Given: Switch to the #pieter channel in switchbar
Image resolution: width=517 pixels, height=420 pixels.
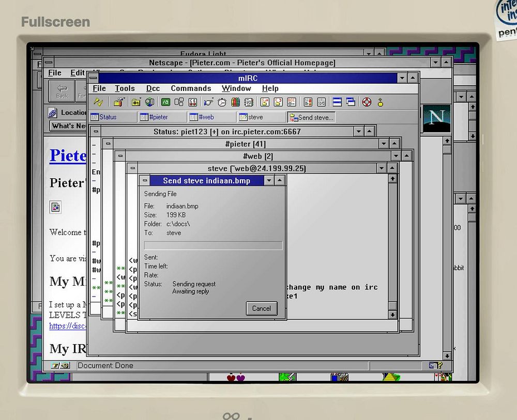Looking at the screenshot, I should click(162, 117).
